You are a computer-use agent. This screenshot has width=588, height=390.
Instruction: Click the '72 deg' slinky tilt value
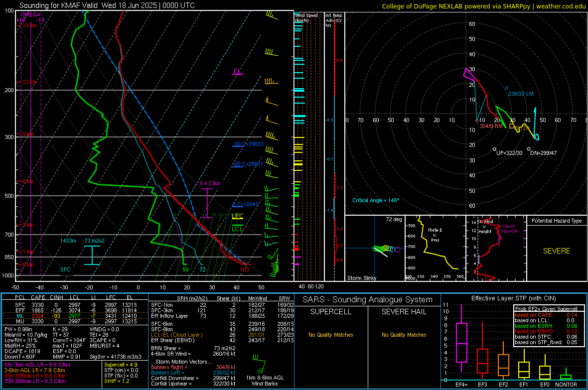click(x=394, y=219)
